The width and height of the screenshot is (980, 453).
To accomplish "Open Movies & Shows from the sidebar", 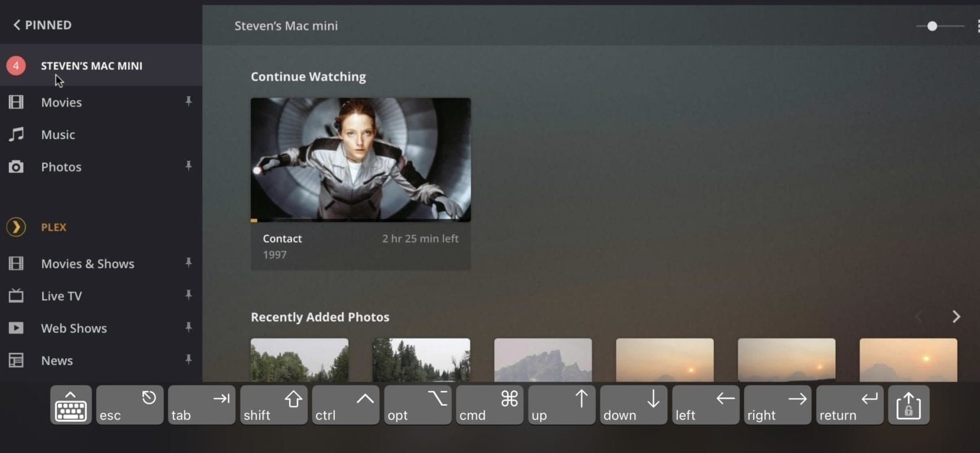I will coord(87,264).
